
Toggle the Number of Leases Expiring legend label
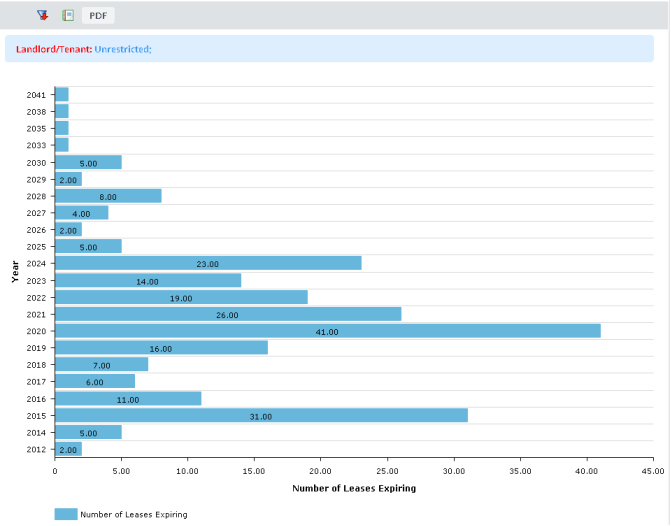point(133,514)
